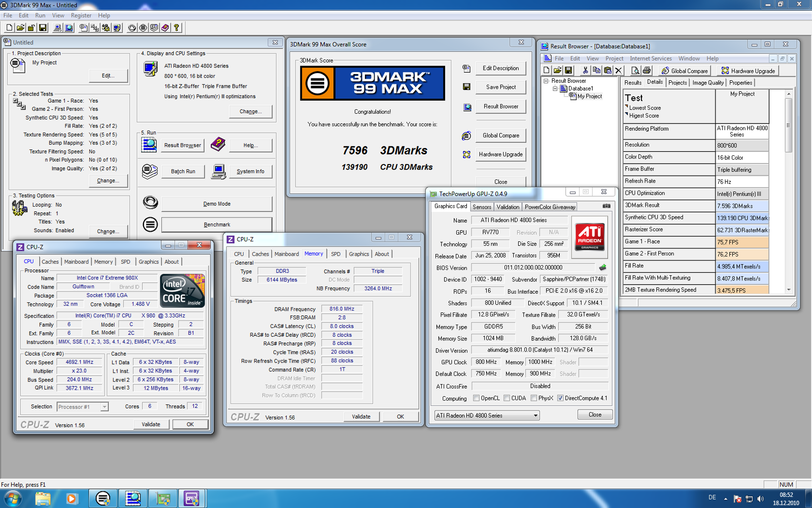Click the Display settings monitor toolbar icon
812x508 pixels.
117,28
